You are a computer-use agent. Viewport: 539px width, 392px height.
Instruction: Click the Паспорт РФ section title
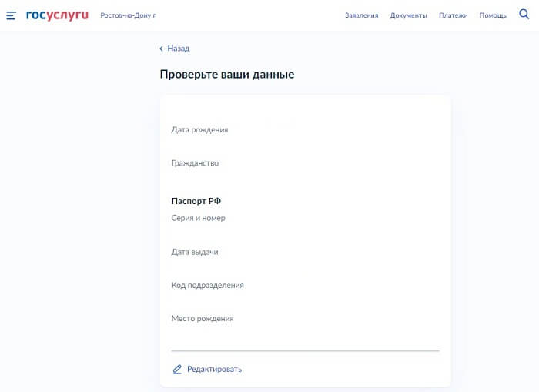pos(196,201)
